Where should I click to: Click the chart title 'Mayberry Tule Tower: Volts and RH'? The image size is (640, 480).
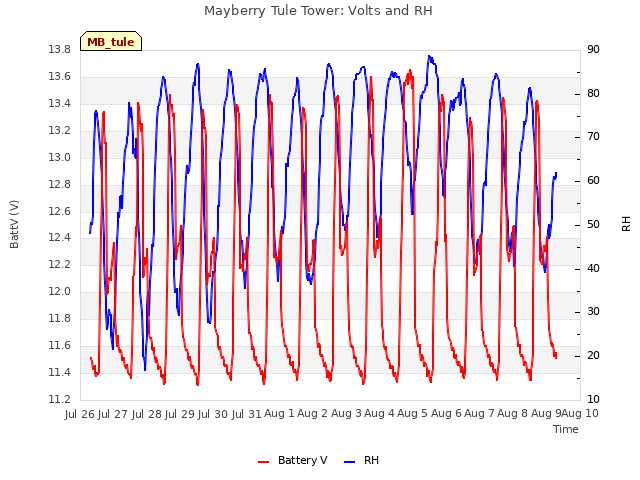click(x=318, y=10)
